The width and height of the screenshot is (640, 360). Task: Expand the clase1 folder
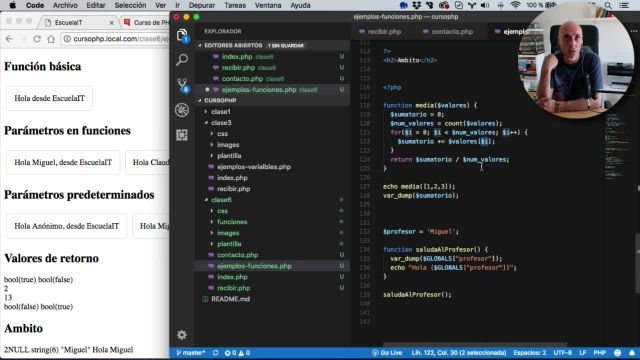(x=220, y=111)
